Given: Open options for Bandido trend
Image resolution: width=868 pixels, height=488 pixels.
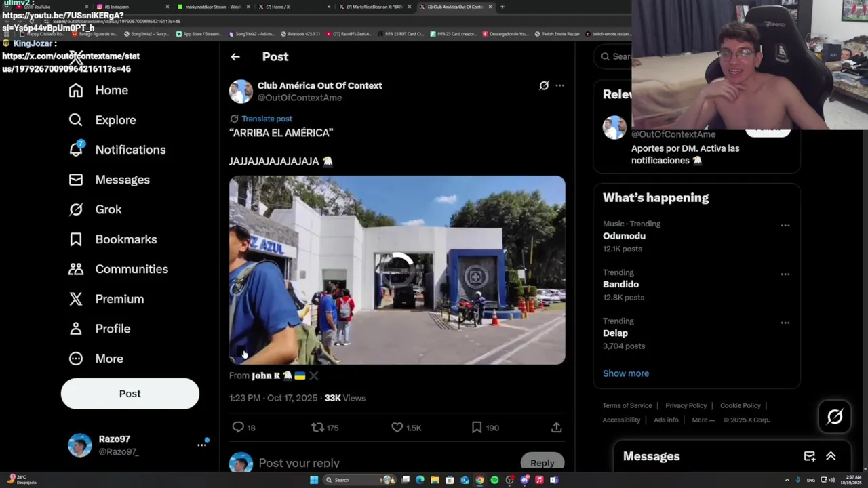Looking at the screenshot, I should point(785,274).
